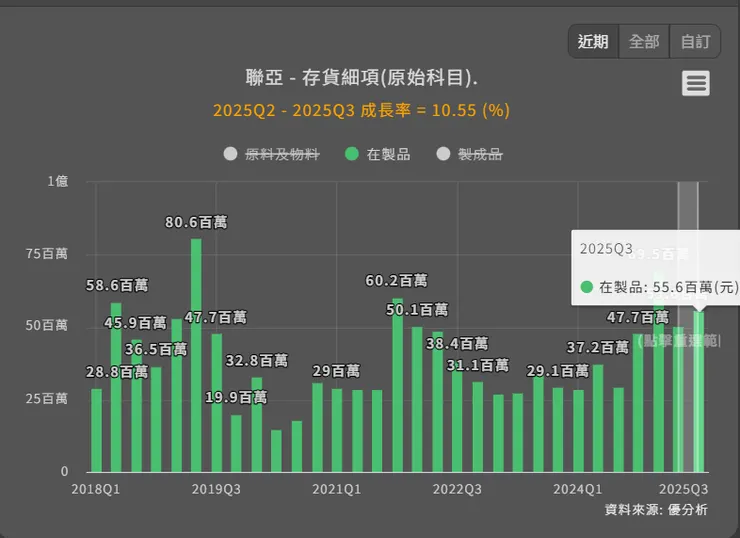Select the highlighted 2025Q3 bar
Image resolution: width=740 pixels, height=538 pixels.
[x=699, y=392]
